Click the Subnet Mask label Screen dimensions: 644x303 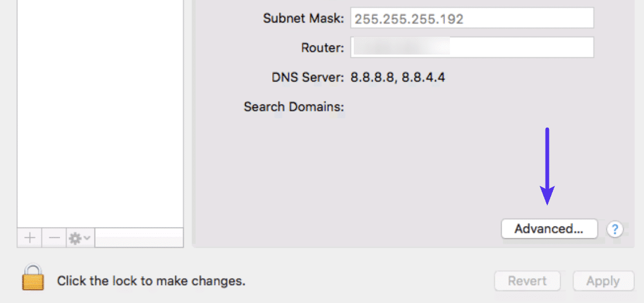[x=303, y=19]
